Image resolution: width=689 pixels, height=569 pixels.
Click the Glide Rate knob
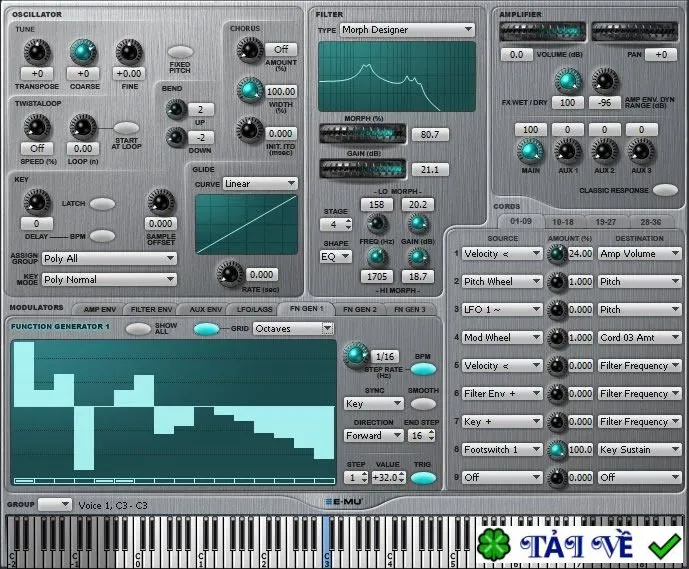pos(229,274)
